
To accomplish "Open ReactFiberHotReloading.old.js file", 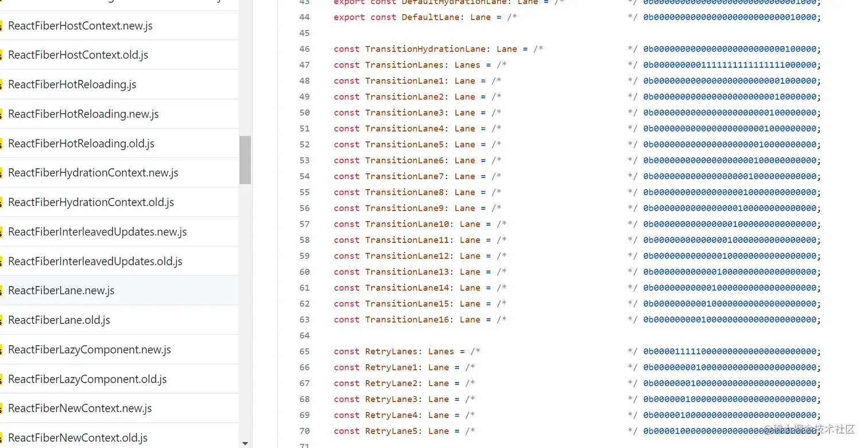I will [x=82, y=144].
